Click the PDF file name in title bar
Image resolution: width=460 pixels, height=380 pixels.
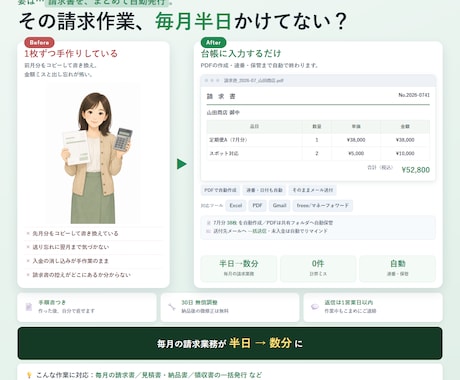(253, 80)
